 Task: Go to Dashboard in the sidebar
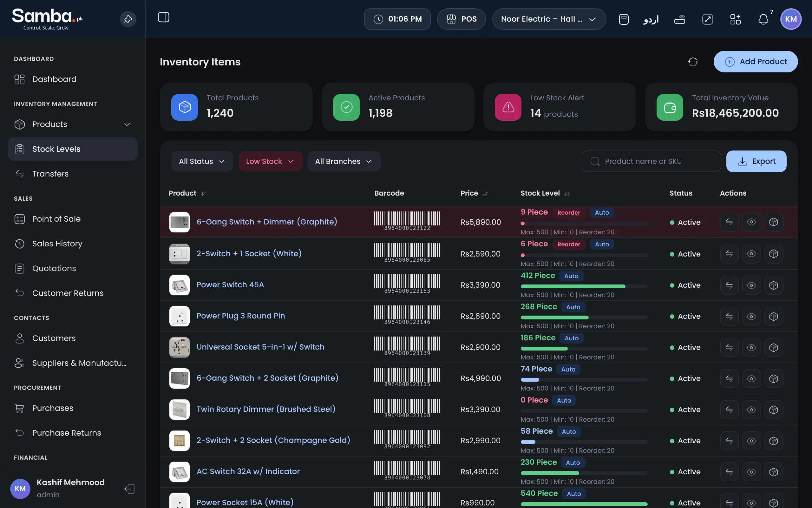(x=72, y=79)
